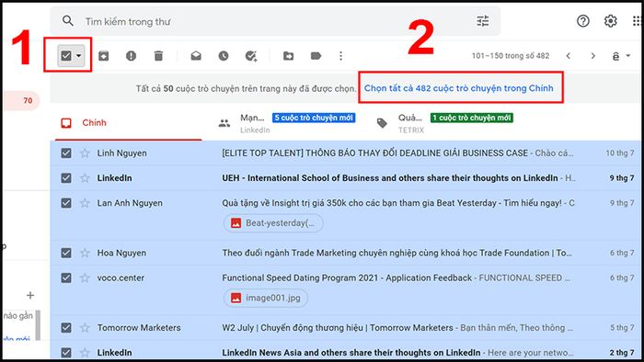644x362 pixels.
Task: Open the Settings gear
Action: 611,21
